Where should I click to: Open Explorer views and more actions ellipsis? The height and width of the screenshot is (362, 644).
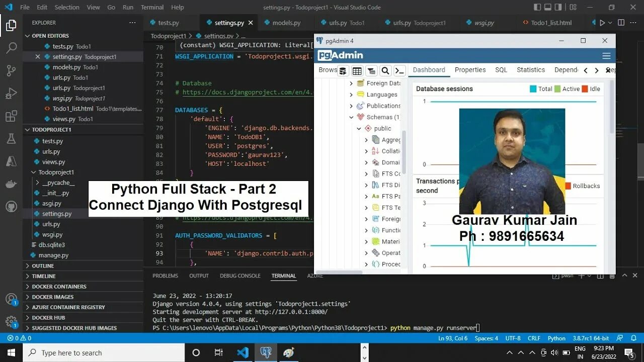click(132, 23)
